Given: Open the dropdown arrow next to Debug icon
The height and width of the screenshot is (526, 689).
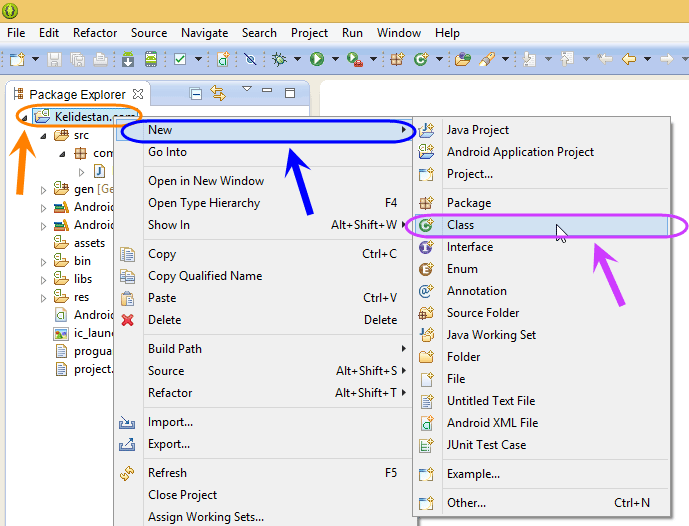Looking at the screenshot, I should pos(297,59).
